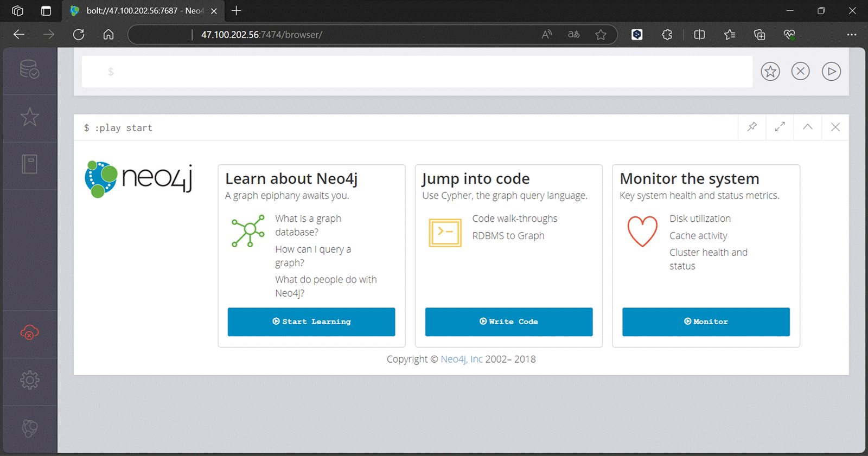Open the Workspaces icon in title bar
868x456 pixels.
[x=17, y=11]
